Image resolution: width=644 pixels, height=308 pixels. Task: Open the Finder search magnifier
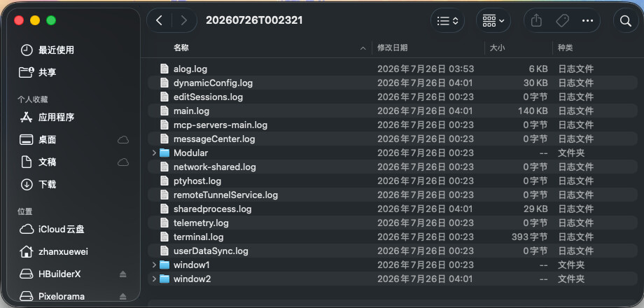click(626, 20)
